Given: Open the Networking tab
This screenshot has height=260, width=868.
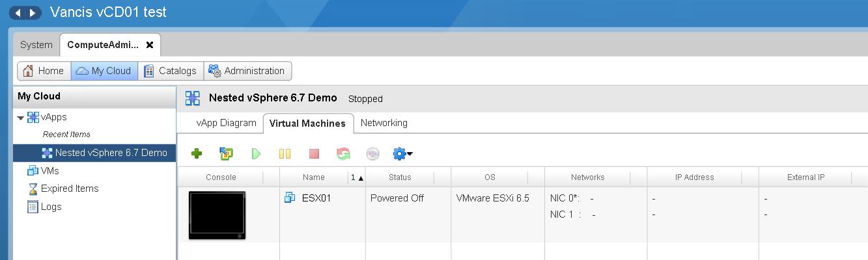Looking at the screenshot, I should click(x=384, y=123).
